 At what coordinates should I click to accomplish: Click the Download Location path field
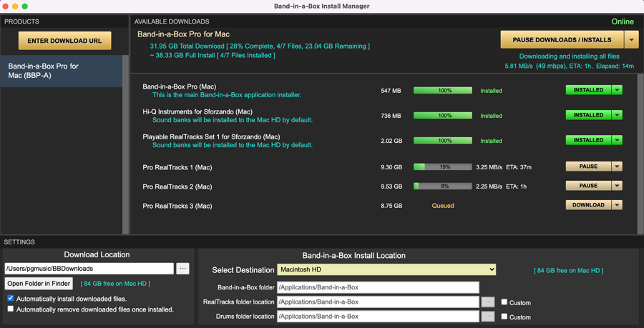coord(89,269)
